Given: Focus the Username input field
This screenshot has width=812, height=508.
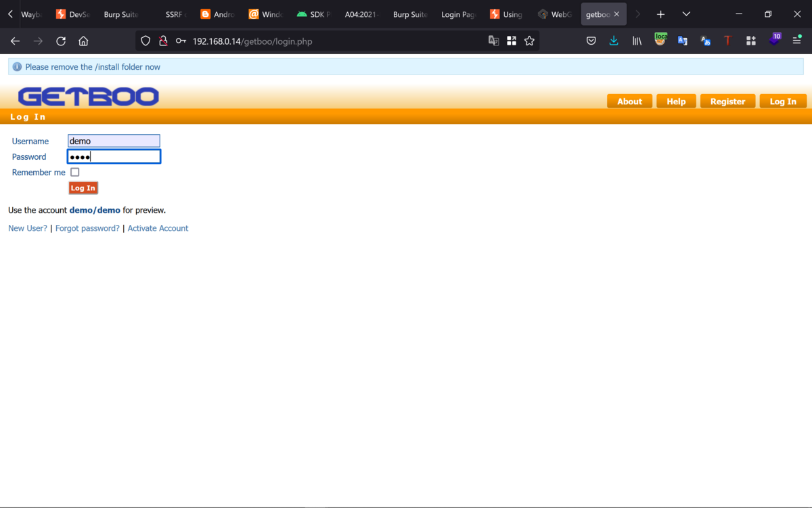Looking at the screenshot, I should [x=114, y=141].
